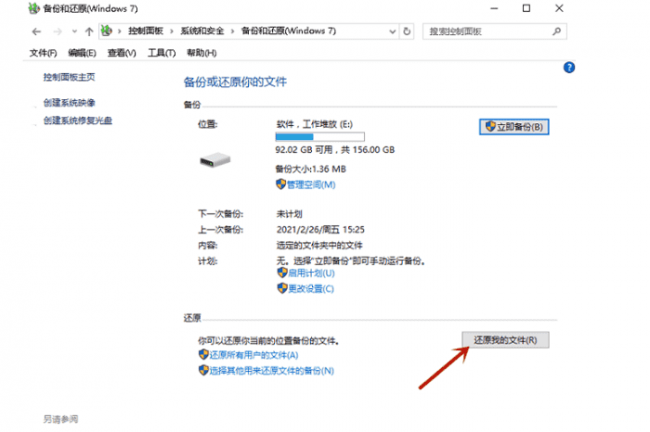650x432 pixels.
Task: Open 更改设置(C) link
Action: point(311,289)
